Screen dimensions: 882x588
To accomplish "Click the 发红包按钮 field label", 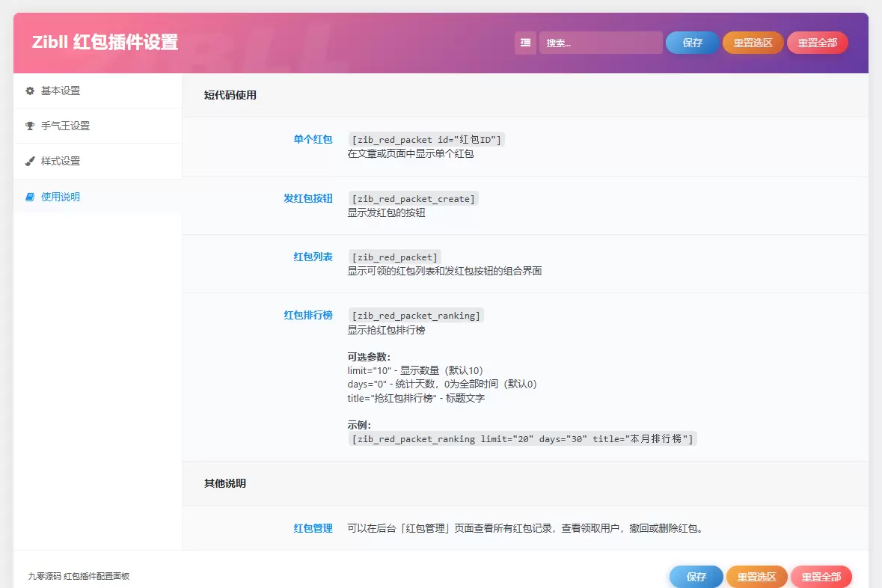I will [307, 198].
